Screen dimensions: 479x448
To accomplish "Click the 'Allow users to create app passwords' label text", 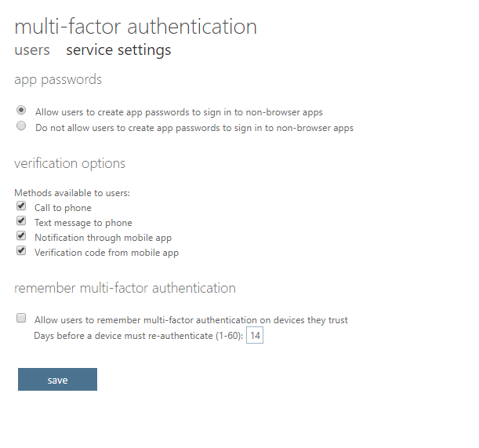I will [179, 112].
